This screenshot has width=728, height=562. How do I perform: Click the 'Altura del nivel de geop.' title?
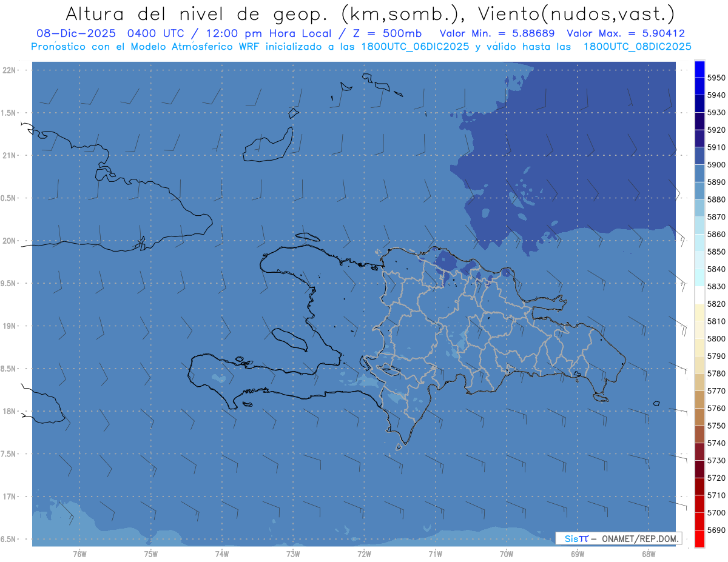pos(197,14)
